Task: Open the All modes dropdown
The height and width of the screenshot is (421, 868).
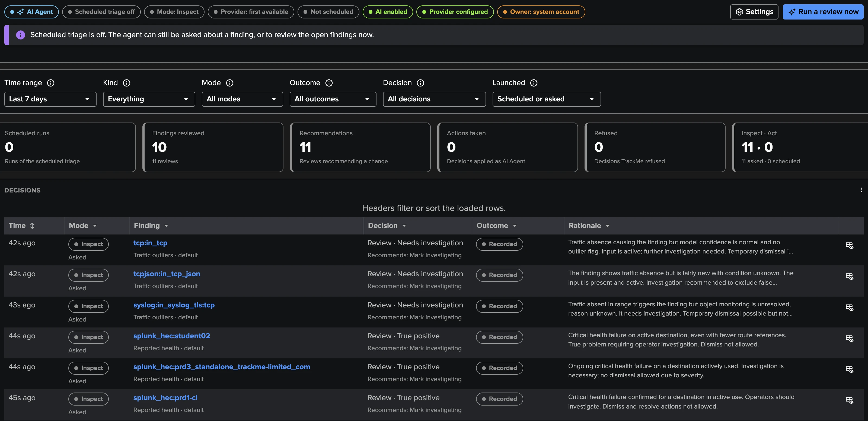Action: pos(242,99)
